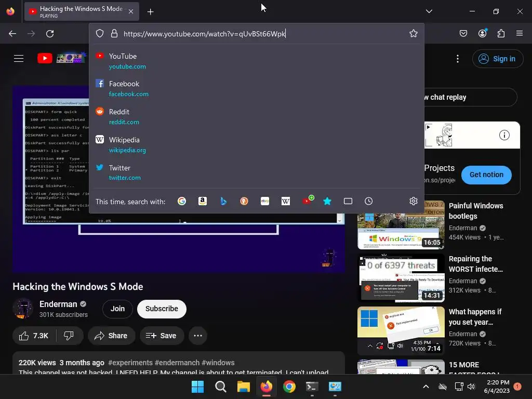Open more actions three-dot button
This screenshot has height=399, width=532.
(198, 336)
